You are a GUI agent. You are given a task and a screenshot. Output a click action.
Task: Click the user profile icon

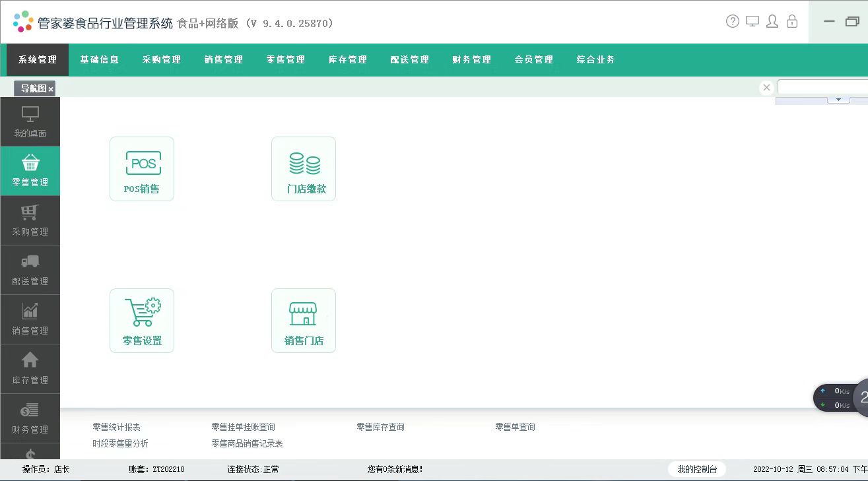tap(772, 21)
